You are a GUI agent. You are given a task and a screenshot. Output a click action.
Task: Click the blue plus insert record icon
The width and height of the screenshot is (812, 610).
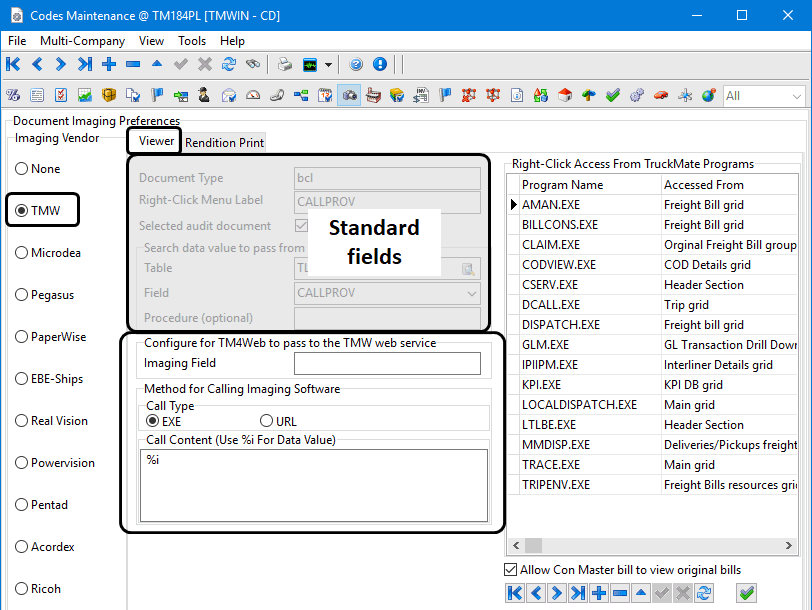(x=108, y=64)
